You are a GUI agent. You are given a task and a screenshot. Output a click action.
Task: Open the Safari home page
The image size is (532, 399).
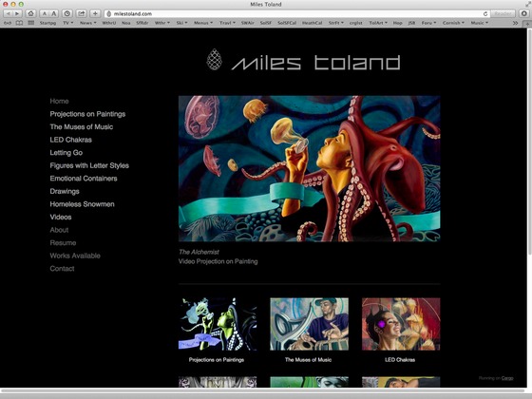(x=30, y=13)
